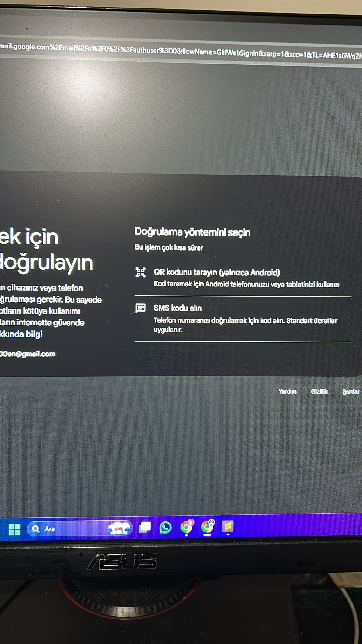Open the yellow S app in the taskbar

point(228,526)
